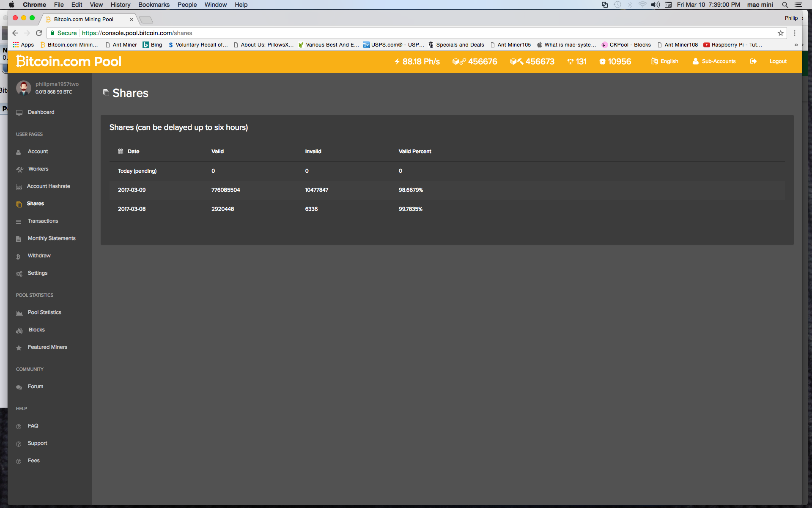812x508 pixels.
Task: Click the Valid Percent column header
Action: point(415,152)
